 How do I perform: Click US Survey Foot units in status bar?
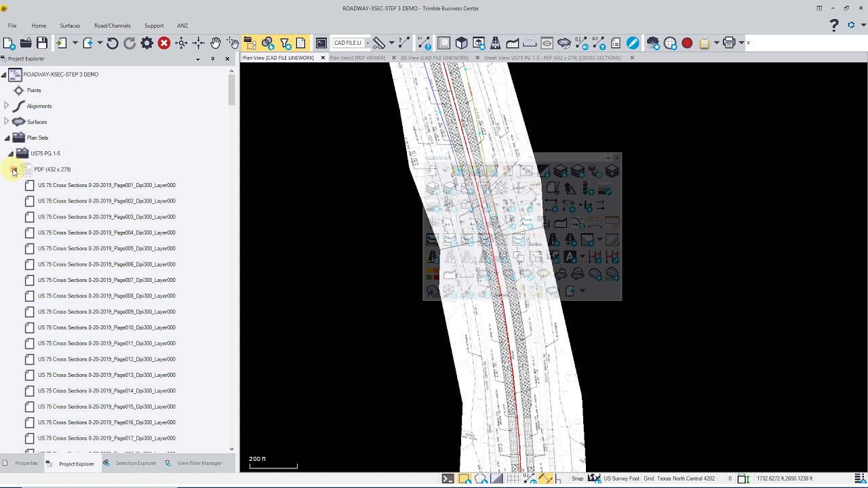[x=621, y=479]
